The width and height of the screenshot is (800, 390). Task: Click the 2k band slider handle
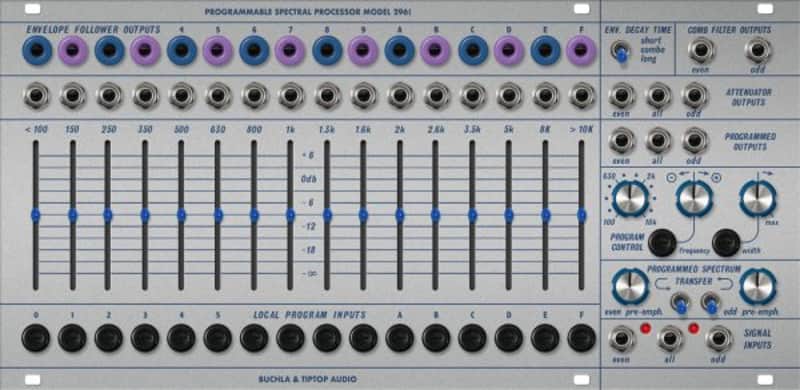click(x=399, y=215)
